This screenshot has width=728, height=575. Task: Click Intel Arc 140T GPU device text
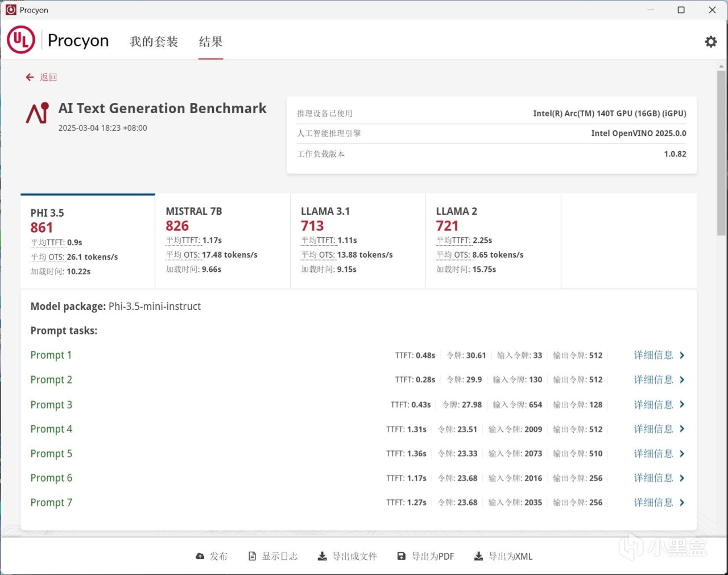(610, 113)
